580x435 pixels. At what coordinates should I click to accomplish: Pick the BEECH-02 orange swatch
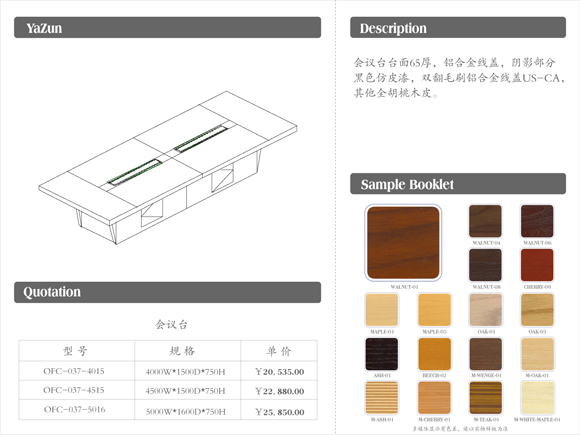click(434, 354)
